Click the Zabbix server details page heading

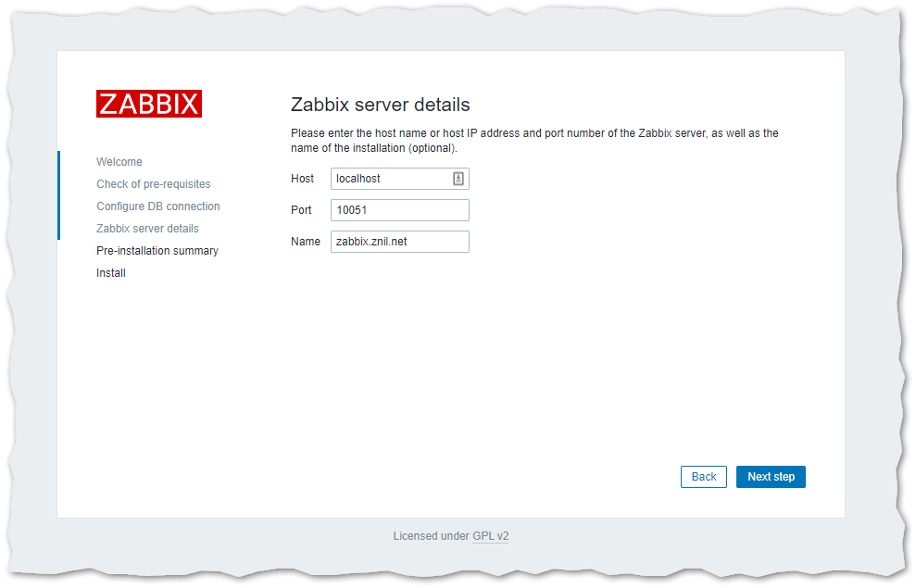(x=380, y=105)
